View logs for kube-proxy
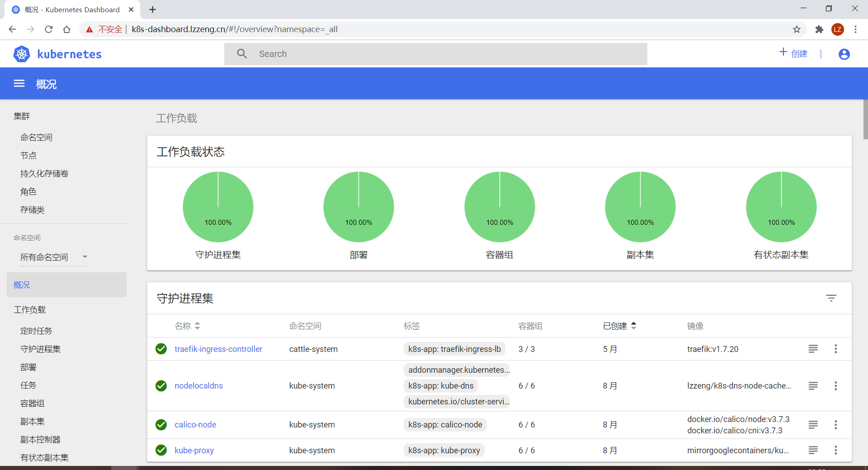 click(813, 450)
